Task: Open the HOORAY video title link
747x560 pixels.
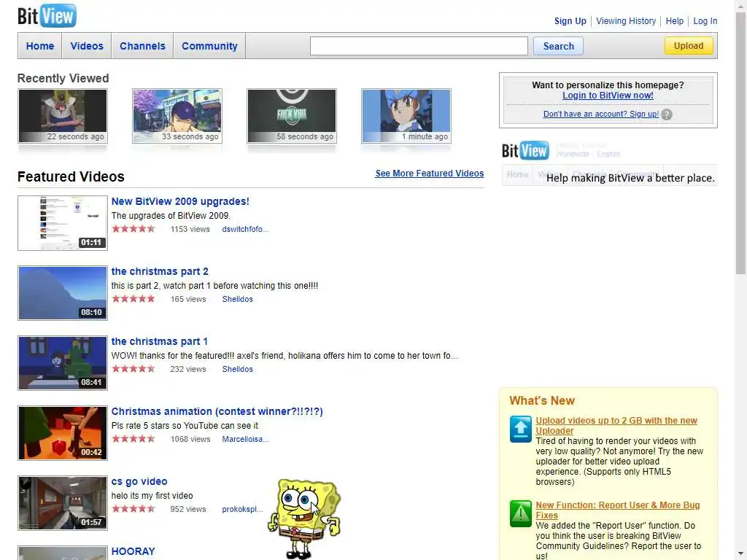Action: pyautogui.click(x=133, y=551)
